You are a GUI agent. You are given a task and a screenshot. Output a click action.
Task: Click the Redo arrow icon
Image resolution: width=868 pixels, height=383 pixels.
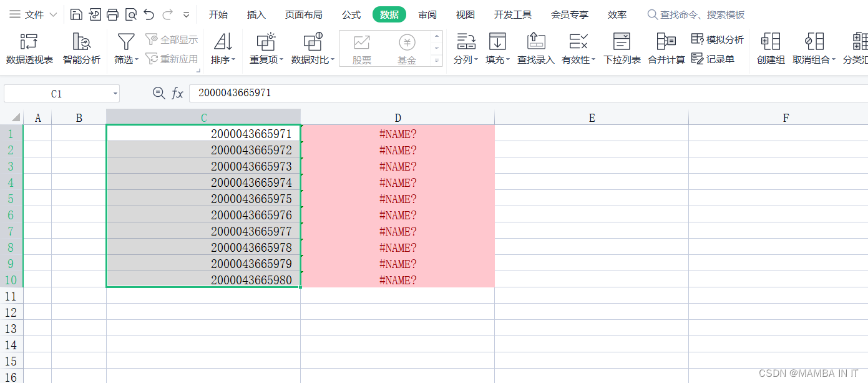point(167,14)
